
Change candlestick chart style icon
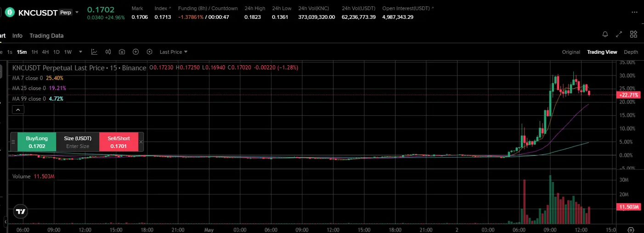click(108, 52)
